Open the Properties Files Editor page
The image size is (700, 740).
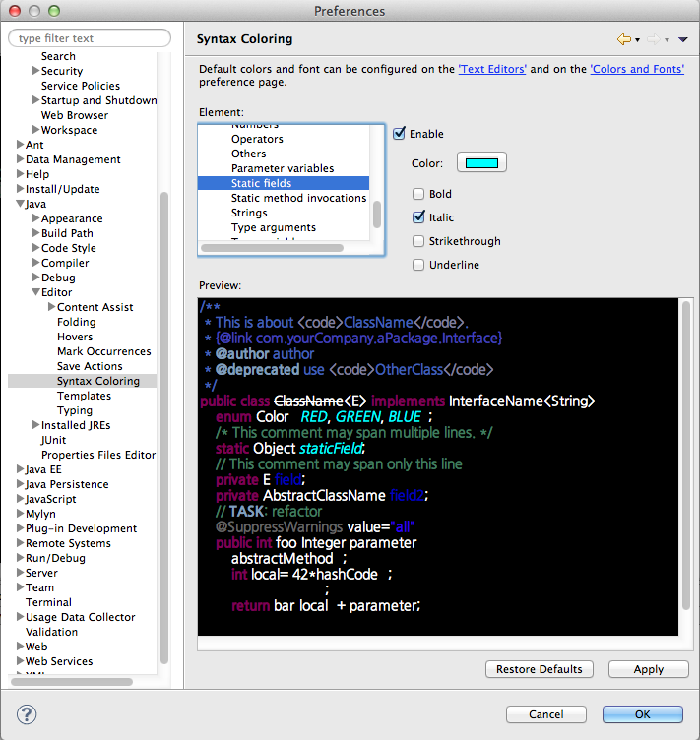coord(98,455)
